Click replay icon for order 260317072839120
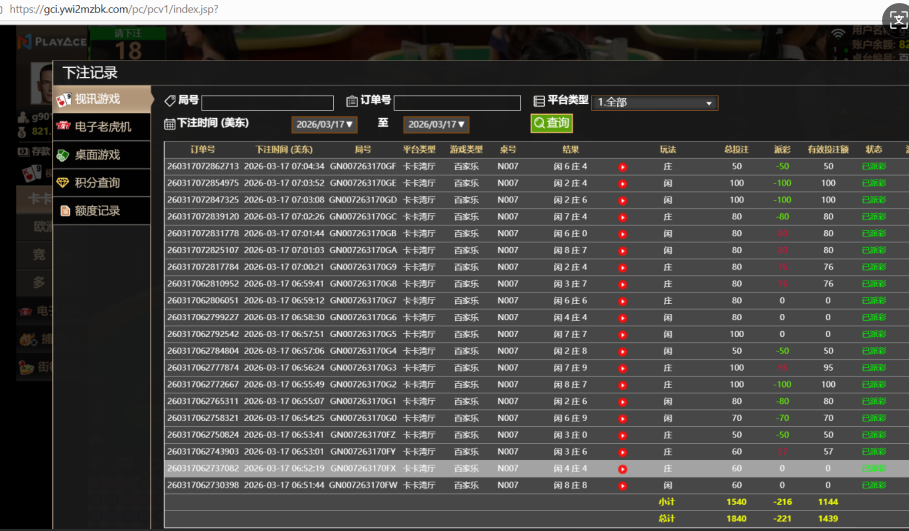Image resolution: width=909 pixels, height=531 pixels. pyautogui.click(x=622, y=217)
